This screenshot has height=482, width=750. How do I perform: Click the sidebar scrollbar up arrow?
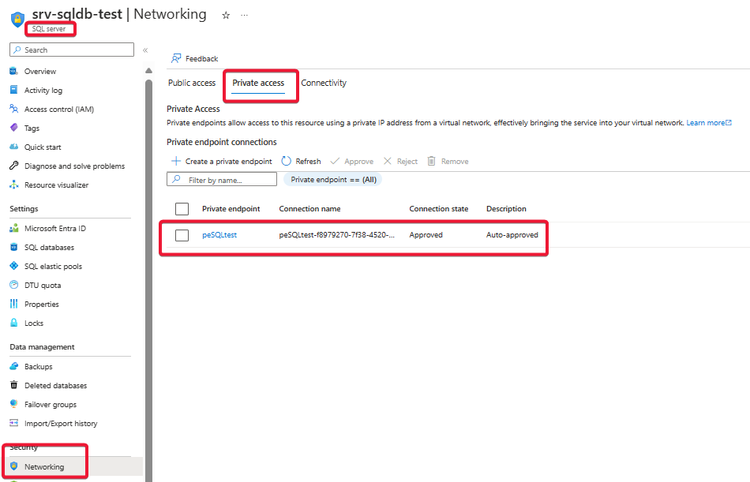coord(149,71)
